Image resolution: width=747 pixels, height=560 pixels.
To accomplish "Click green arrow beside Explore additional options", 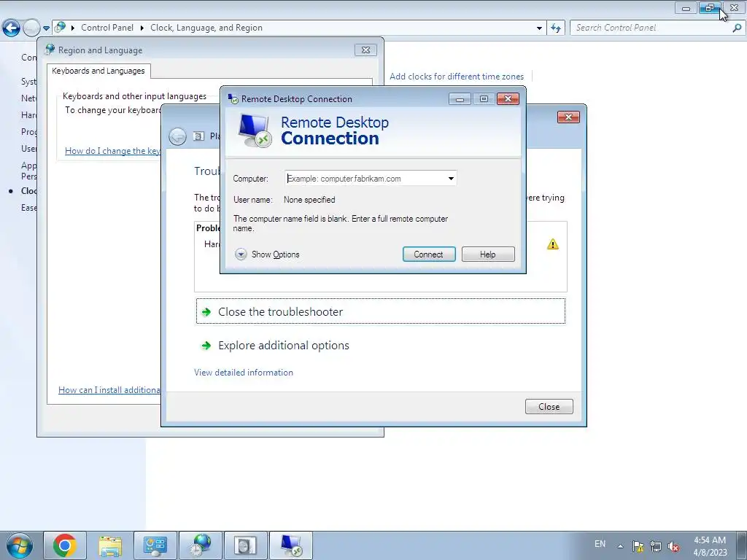I will point(206,346).
